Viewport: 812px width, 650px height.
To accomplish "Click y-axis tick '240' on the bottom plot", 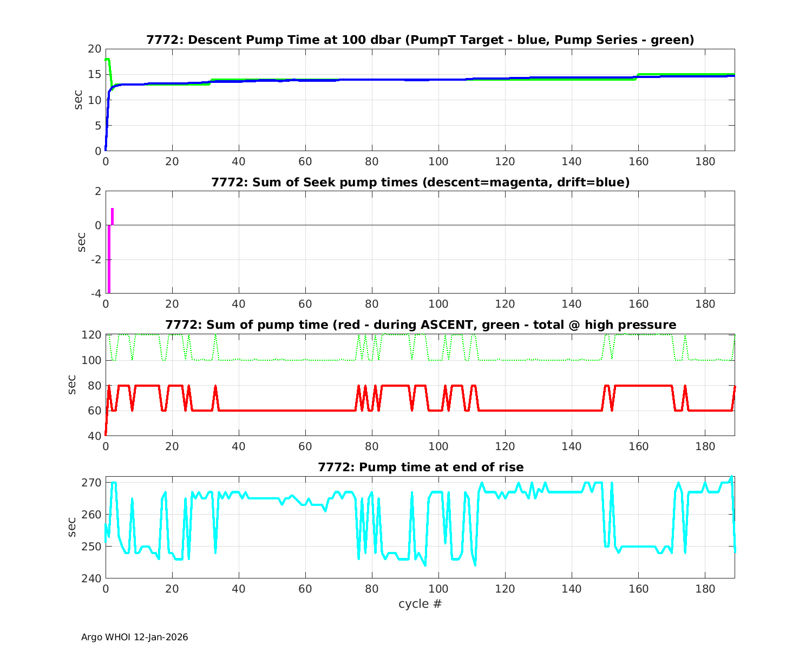I will click(92, 578).
